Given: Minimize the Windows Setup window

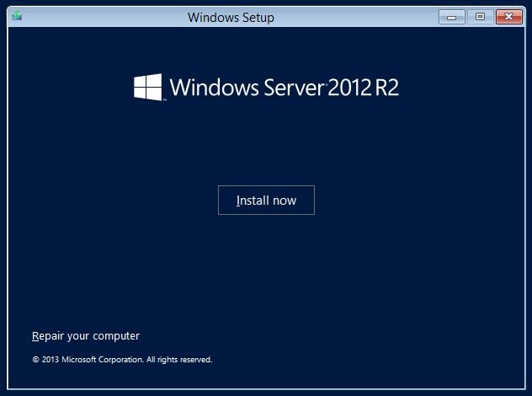Looking at the screenshot, I should click(x=451, y=17).
